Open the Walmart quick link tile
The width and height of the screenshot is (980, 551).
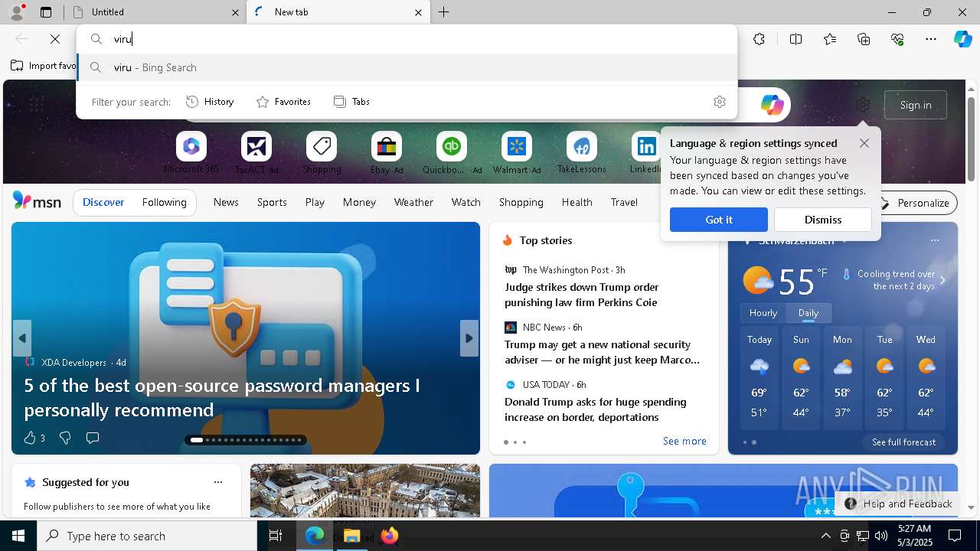click(x=517, y=153)
